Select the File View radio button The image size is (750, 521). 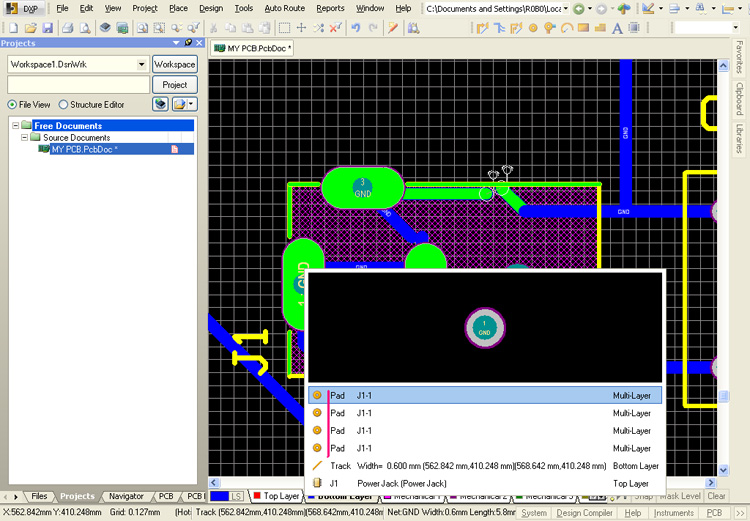click(12, 104)
